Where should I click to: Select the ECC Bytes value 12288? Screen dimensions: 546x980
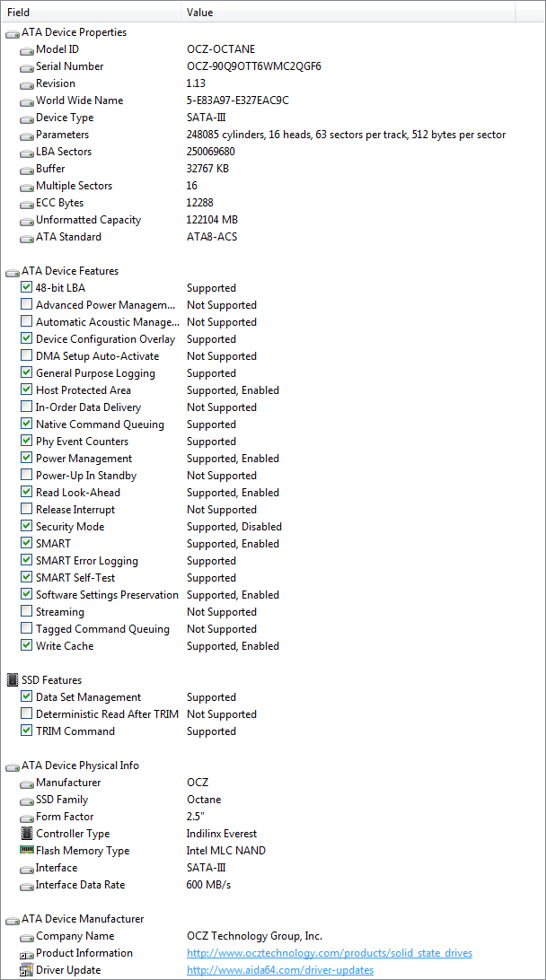[200, 203]
